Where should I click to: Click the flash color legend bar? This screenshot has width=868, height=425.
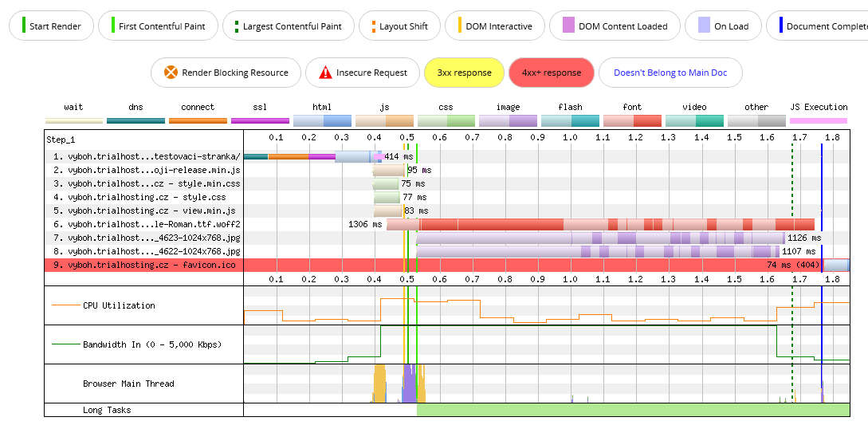pyautogui.click(x=570, y=120)
